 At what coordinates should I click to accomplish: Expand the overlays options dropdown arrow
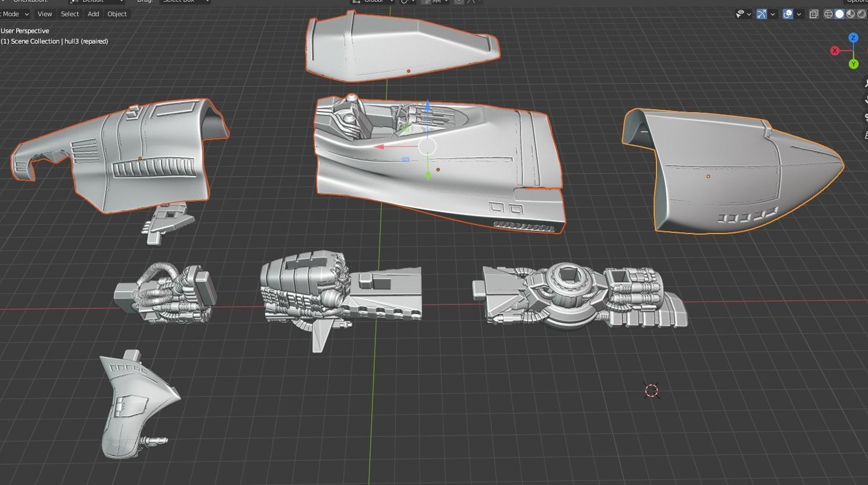(x=799, y=14)
